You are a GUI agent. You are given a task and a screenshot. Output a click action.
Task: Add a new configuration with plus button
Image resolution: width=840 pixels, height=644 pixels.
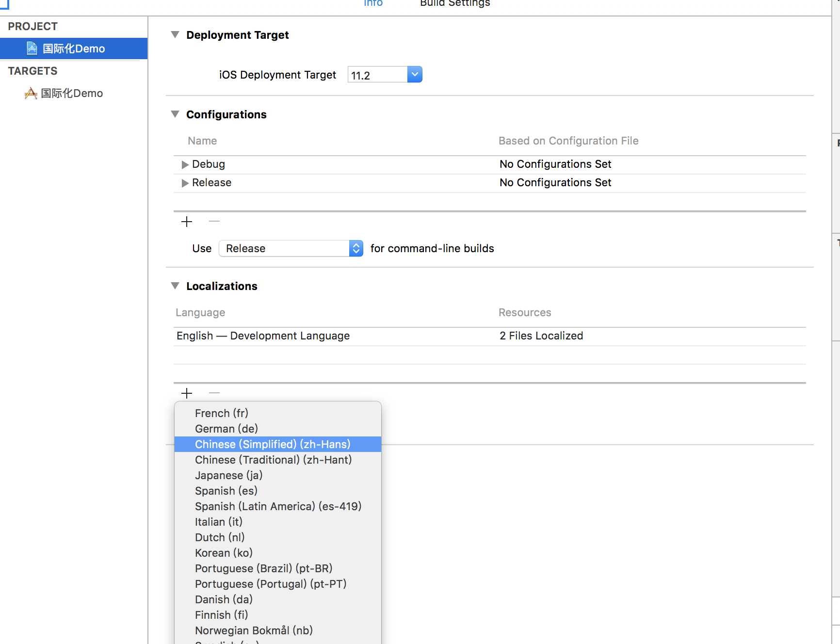(x=187, y=222)
